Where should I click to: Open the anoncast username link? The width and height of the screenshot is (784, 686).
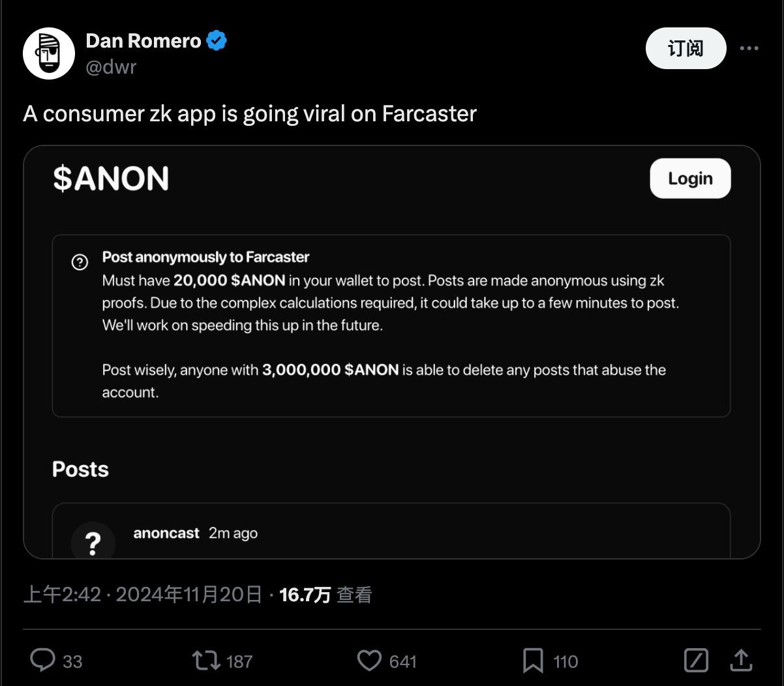click(x=166, y=533)
